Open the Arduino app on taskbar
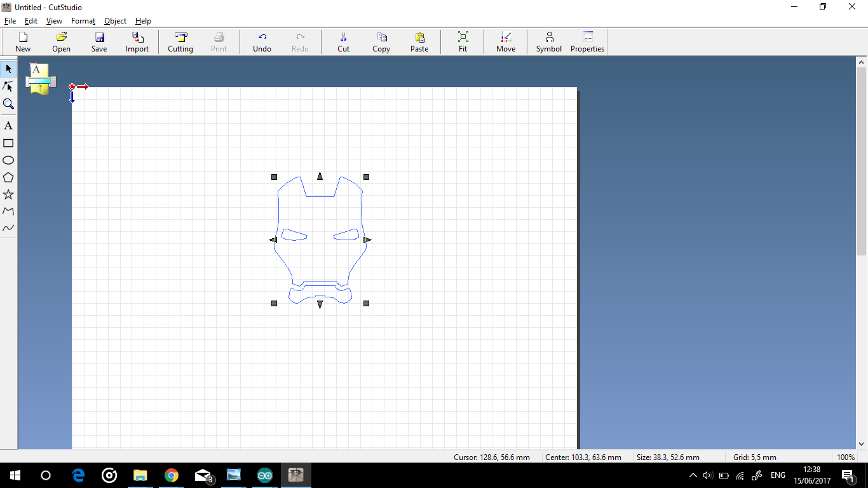 click(265, 475)
